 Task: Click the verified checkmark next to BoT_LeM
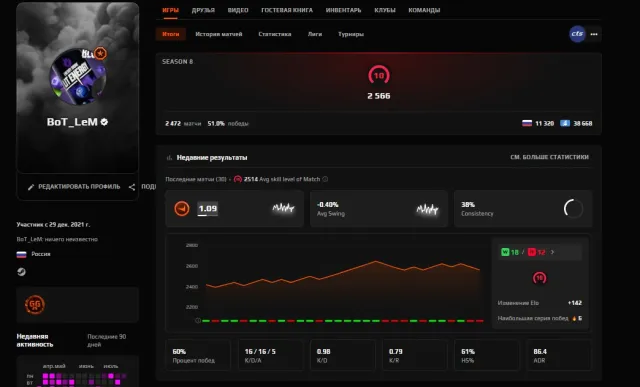pyautogui.click(x=104, y=122)
